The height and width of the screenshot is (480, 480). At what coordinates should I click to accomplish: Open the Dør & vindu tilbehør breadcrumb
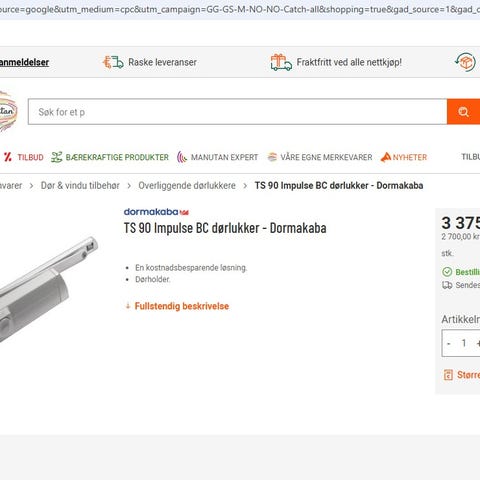(80, 185)
